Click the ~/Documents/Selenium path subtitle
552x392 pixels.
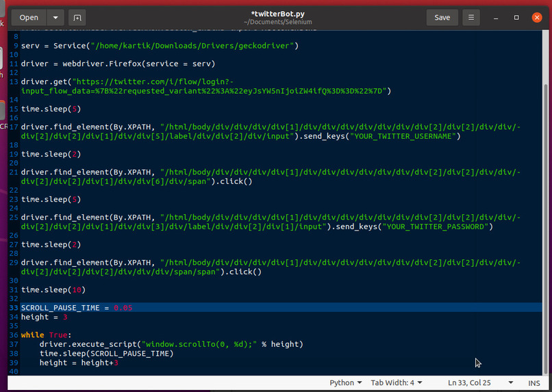point(278,22)
